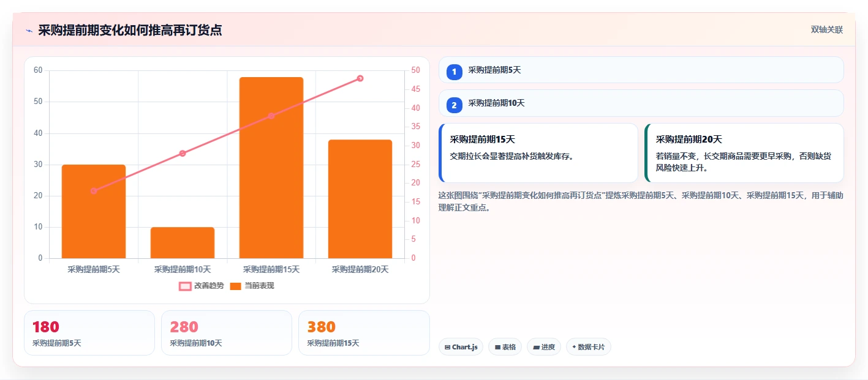Toggle the 改善趋势 legend item

tap(201, 286)
